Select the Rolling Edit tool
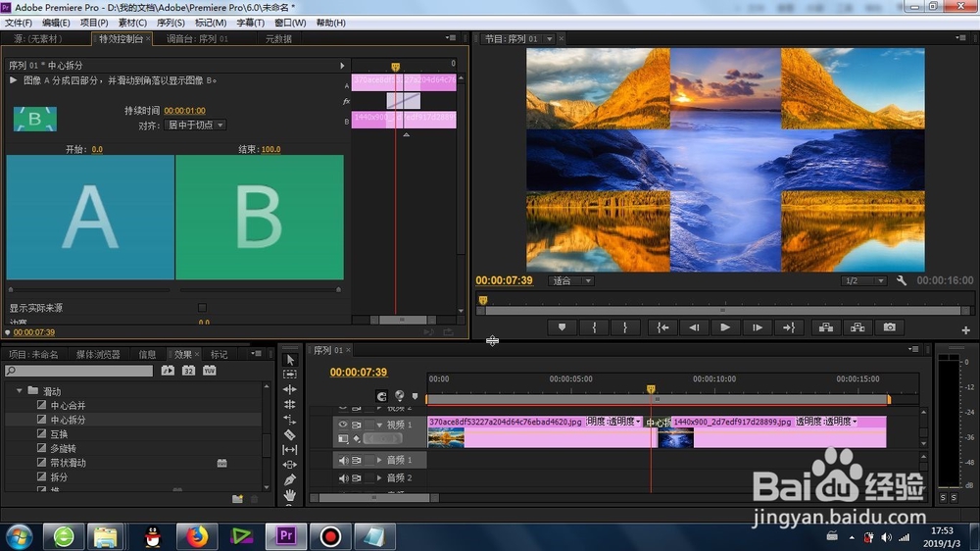Screen dimensions: 980x551 (289, 405)
